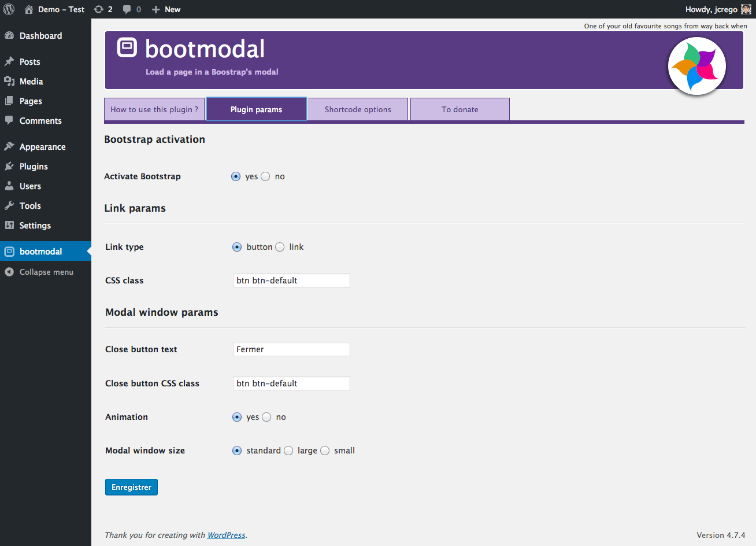
Task: Open Users in the sidebar menu
Action: 46,186
